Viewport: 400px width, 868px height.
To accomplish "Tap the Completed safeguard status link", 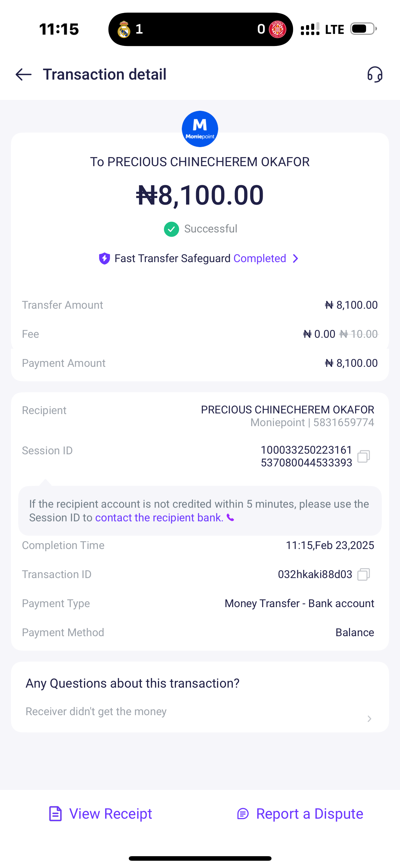I will [x=260, y=258].
